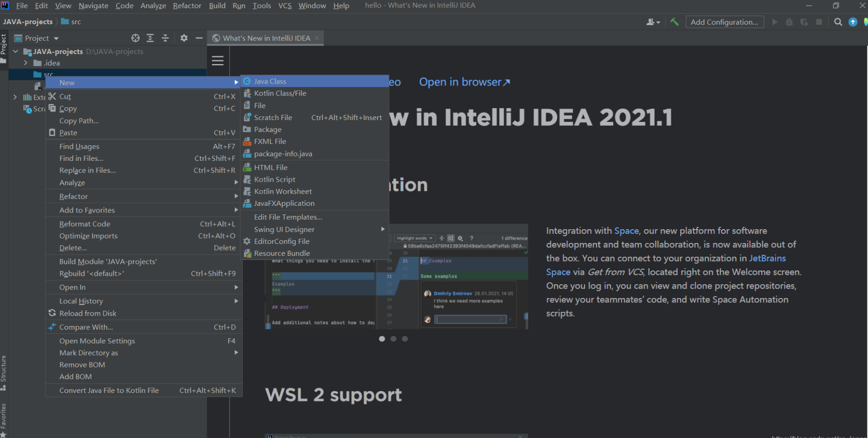Click Run with Coverage icon
Viewport: 868px width, 438px height.
(x=804, y=22)
